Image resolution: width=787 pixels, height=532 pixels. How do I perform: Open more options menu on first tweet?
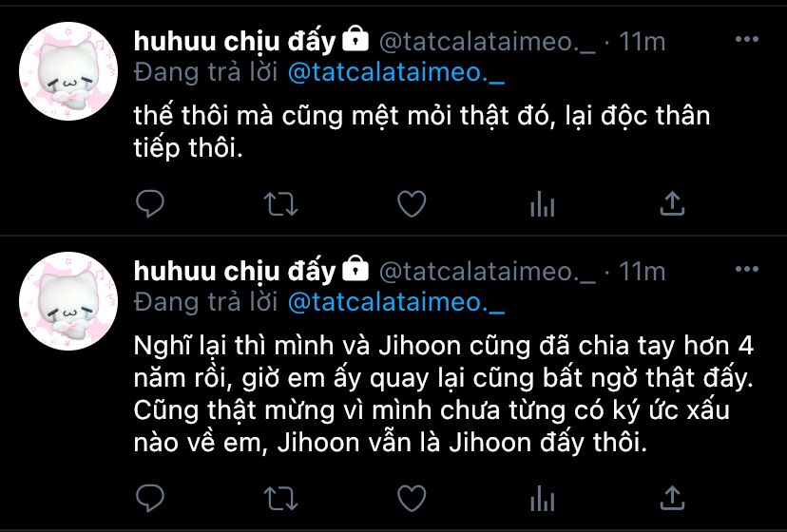click(x=746, y=39)
